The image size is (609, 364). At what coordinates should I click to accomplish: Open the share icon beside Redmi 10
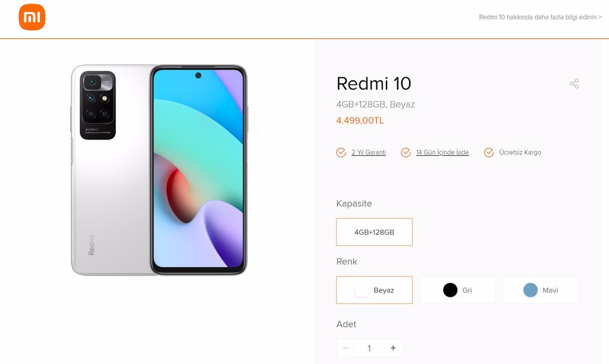pos(574,83)
